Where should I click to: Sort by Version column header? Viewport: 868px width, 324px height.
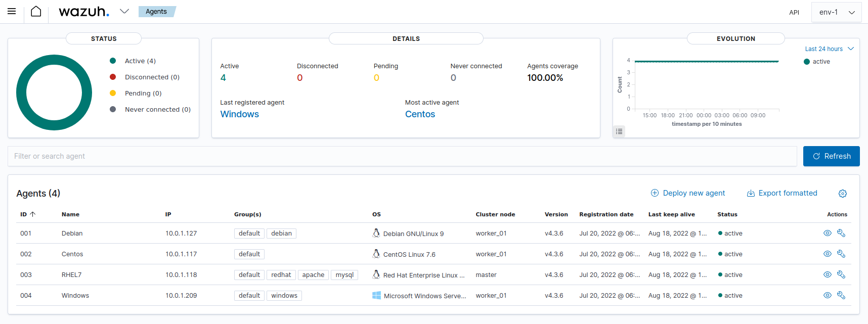556,214
